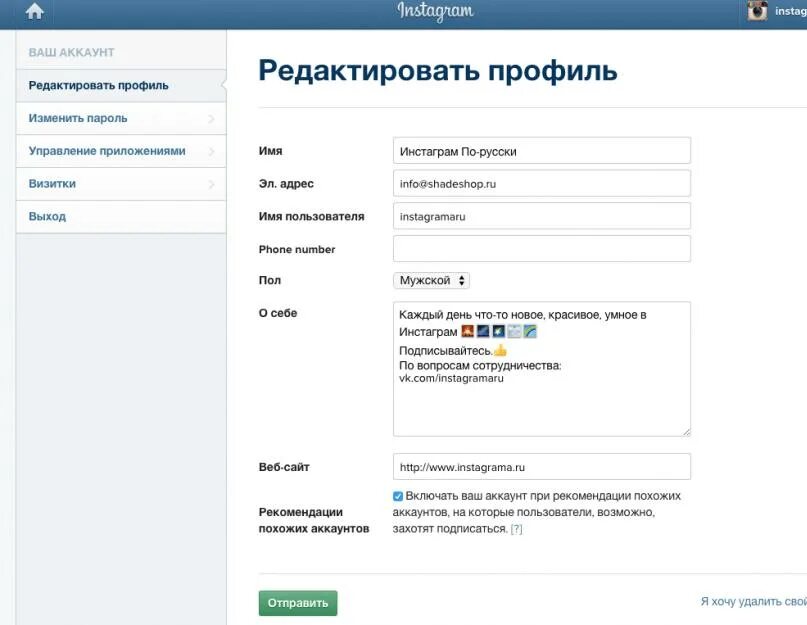Click inside the О себе bio textarea
Viewport: 807px width, 625px height.
(541, 369)
